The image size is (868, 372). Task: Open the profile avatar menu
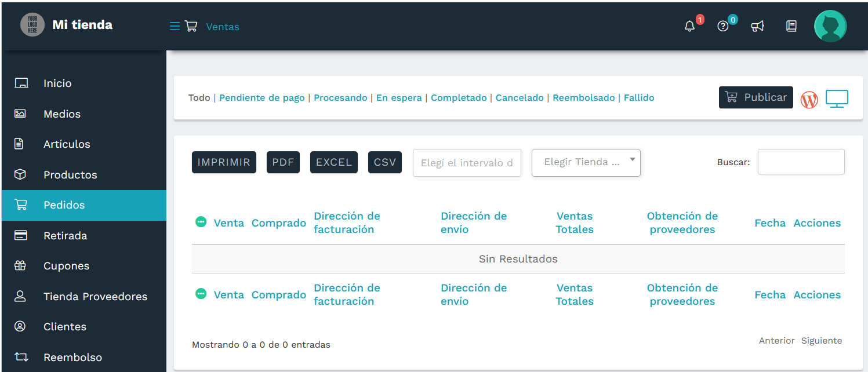click(830, 25)
